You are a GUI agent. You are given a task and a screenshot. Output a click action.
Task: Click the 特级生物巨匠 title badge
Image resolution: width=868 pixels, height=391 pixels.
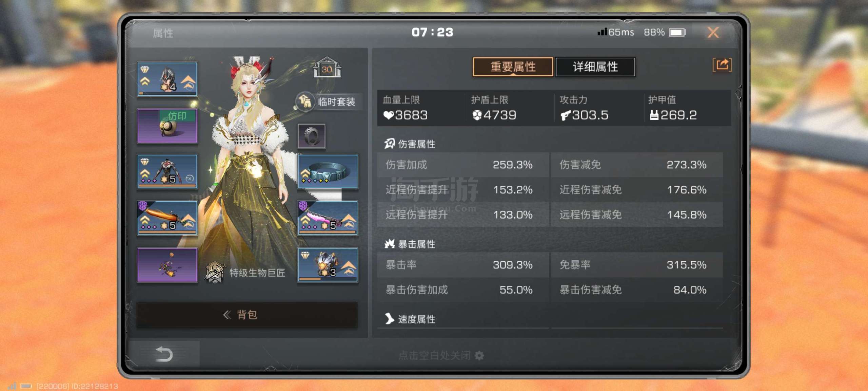pyautogui.click(x=246, y=273)
